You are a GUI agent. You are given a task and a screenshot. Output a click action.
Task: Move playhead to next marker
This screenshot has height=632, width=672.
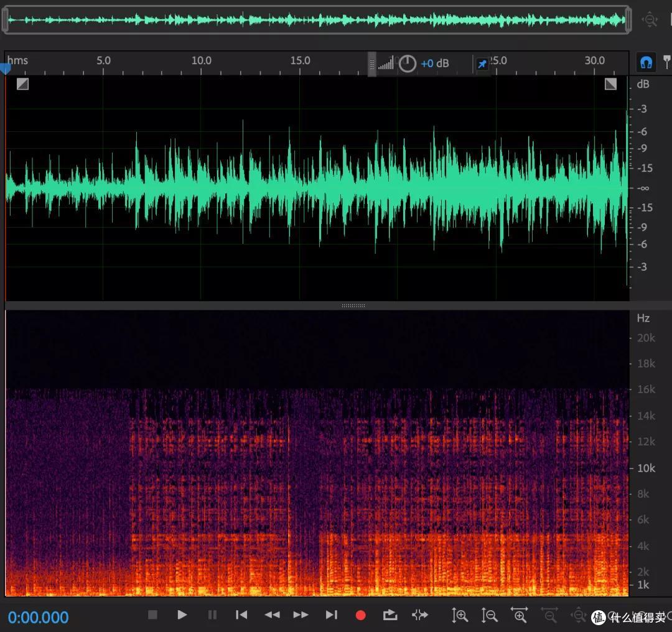(x=331, y=615)
